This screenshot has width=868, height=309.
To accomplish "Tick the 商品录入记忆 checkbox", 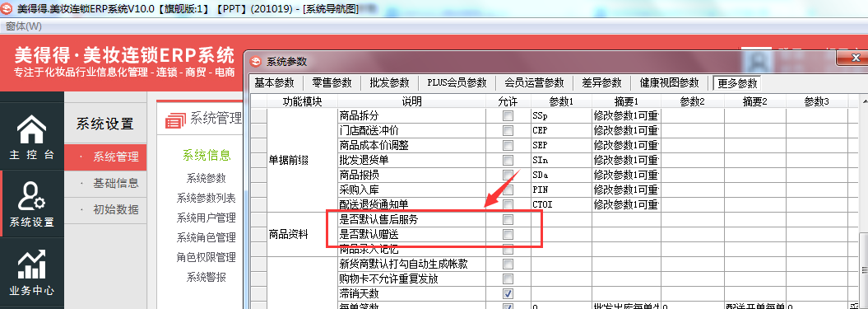I will 508,249.
